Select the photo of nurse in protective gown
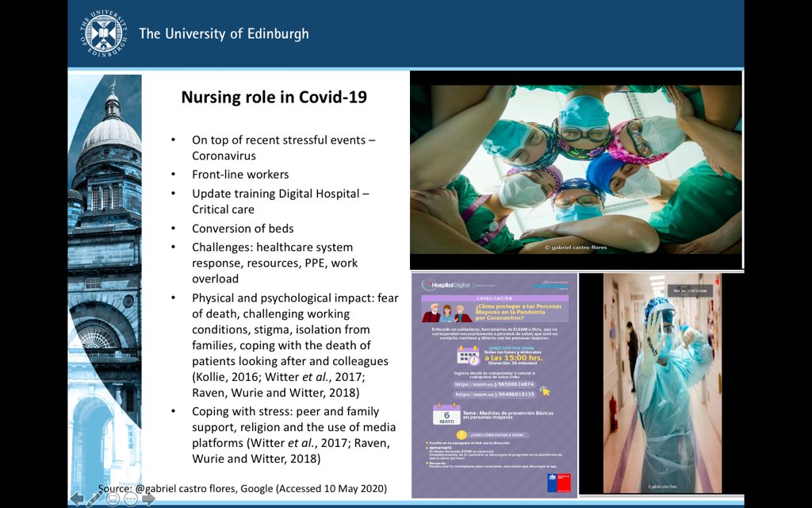The width and height of the screenshot is (812, 508). click(662, 383)
